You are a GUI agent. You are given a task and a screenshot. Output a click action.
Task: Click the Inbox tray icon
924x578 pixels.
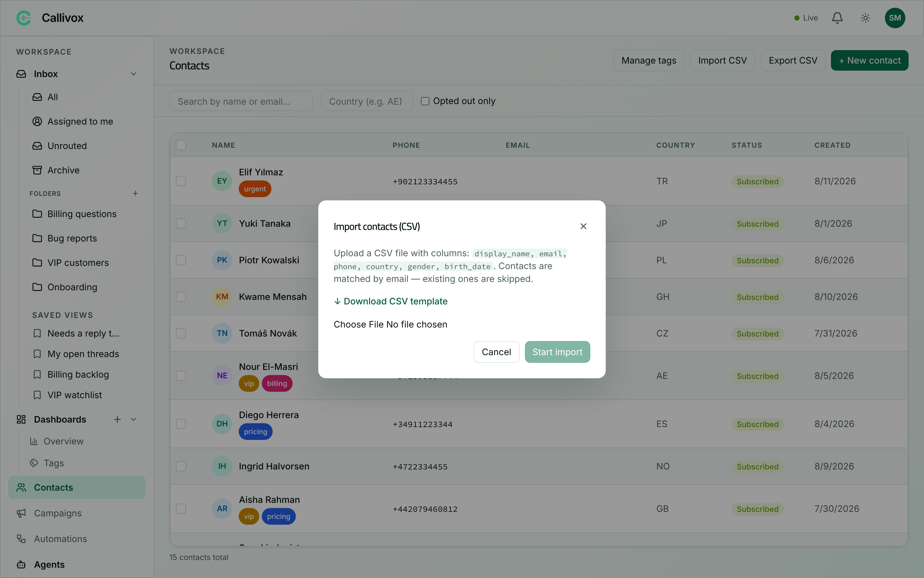(x=21, y=74)
